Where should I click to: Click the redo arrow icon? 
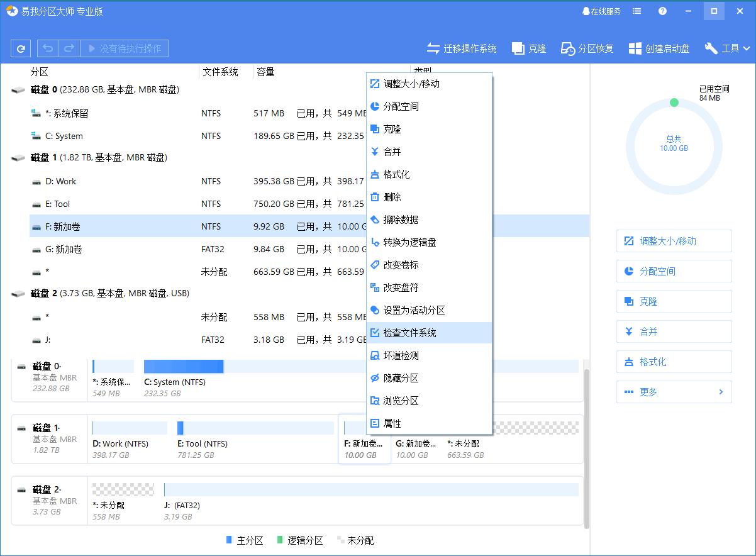tap(68, 48)
